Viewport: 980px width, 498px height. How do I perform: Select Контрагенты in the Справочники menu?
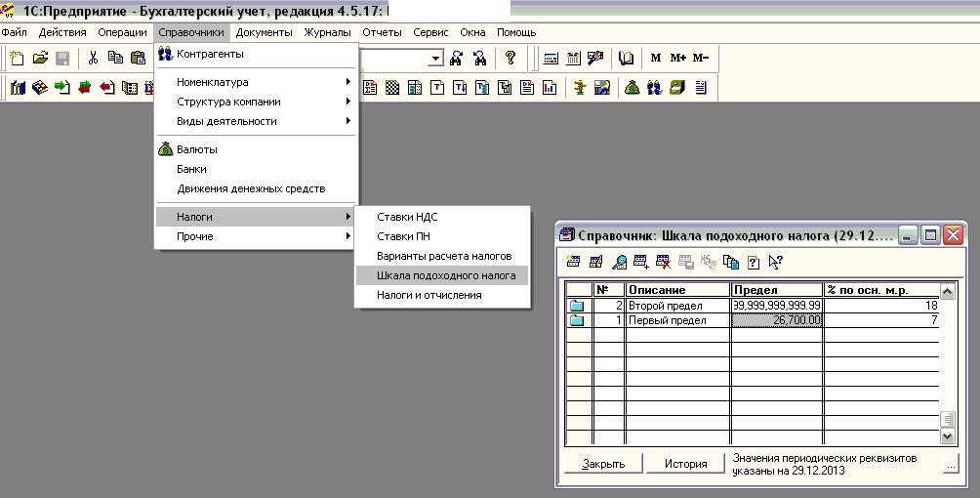pyautogui.click(x=257, y=54)
